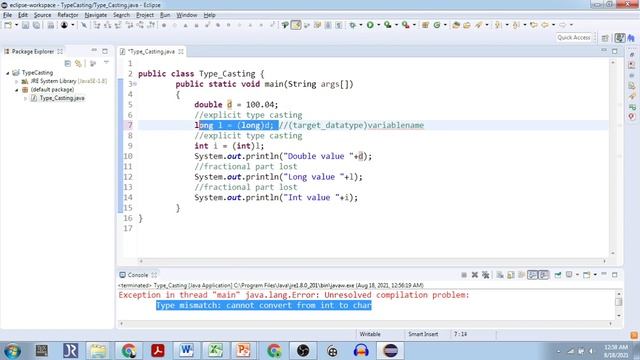
Task: Click the Console vertical scrollbar thumb
Action: tap(619, 301)
